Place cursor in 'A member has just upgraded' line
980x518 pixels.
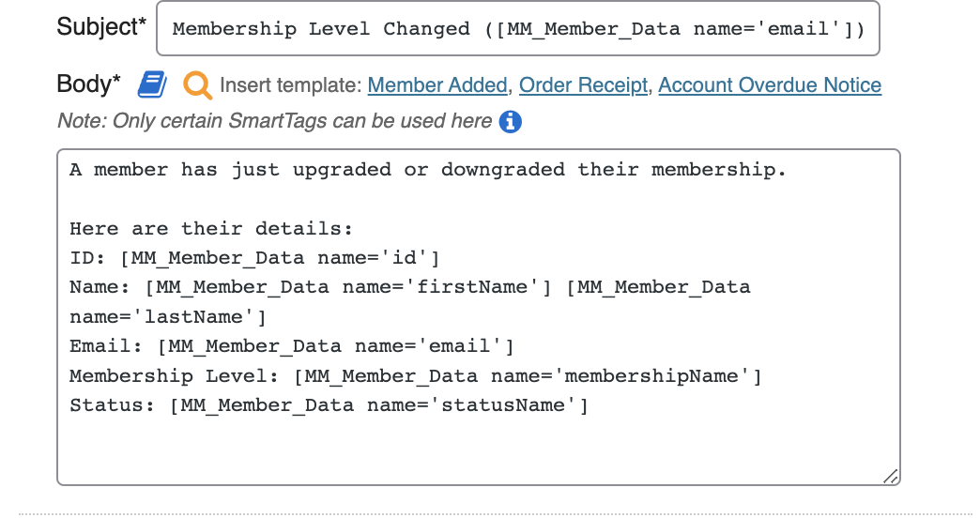click(x=426, y=170)
